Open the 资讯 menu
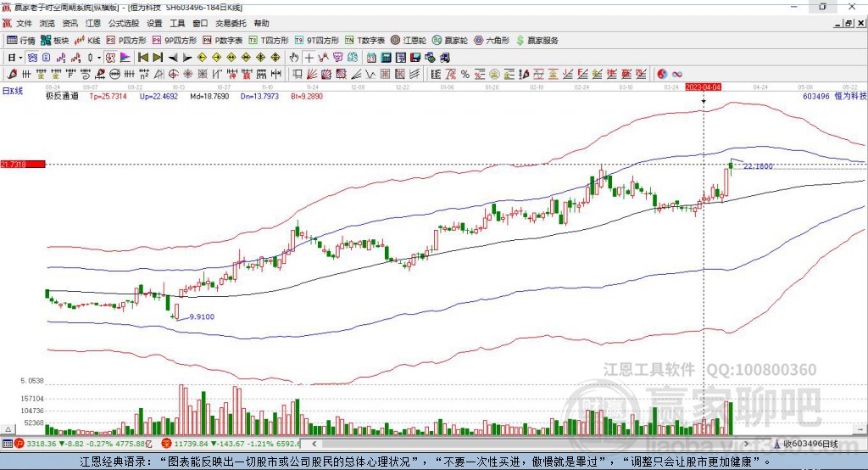The height and width of the screenshot is (470, 868). pyautogui.click(x=70, y=23)
